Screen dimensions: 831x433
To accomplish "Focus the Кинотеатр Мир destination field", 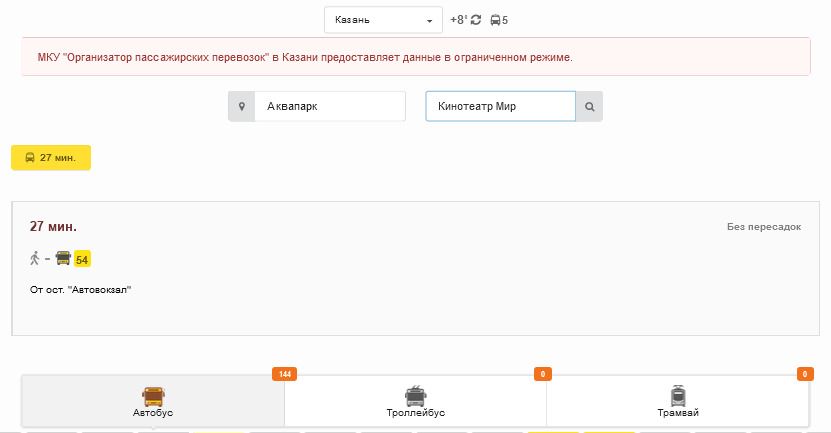I will 500,106.
